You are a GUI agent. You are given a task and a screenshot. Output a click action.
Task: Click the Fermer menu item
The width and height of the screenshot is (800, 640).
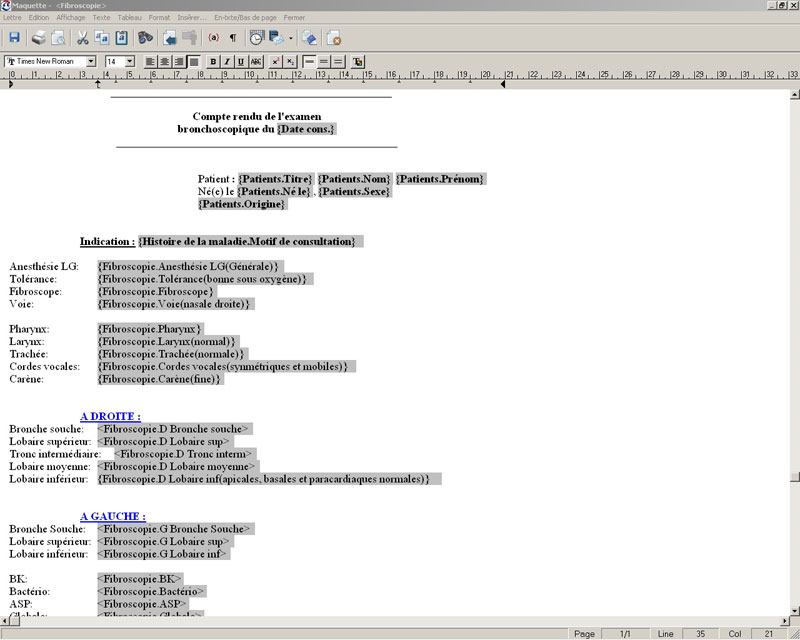click(x=294, y=17)
